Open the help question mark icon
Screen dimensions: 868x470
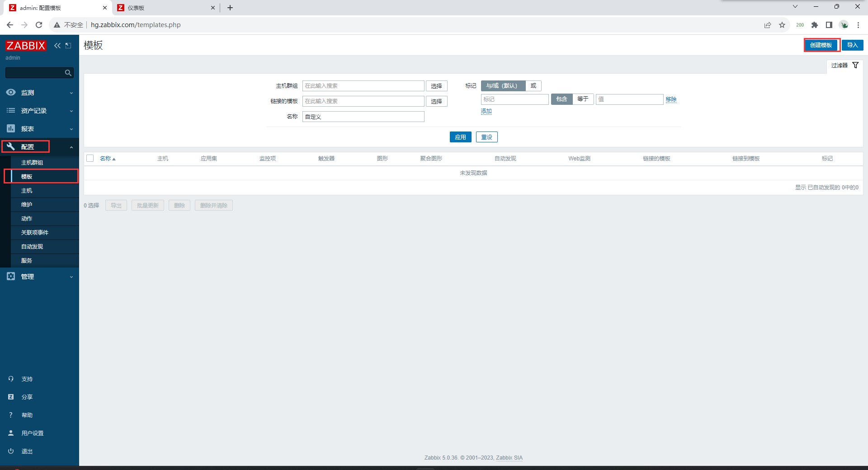pos(11,415)
